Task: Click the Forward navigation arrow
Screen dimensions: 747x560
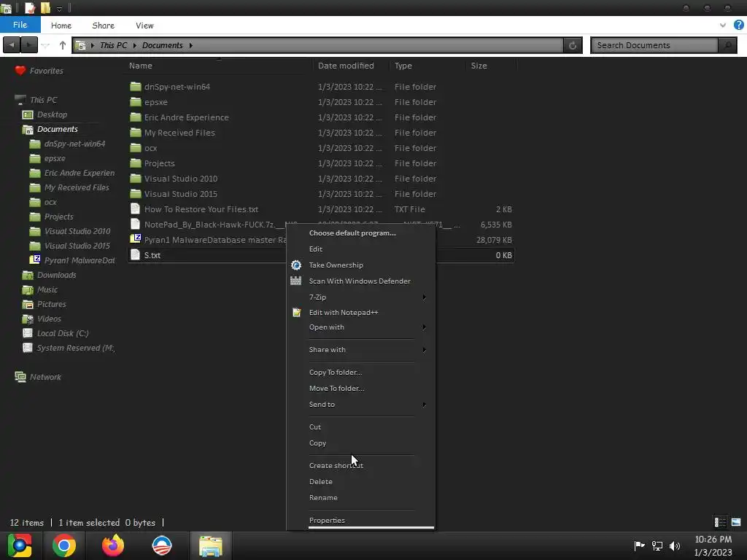Action: 28,45
